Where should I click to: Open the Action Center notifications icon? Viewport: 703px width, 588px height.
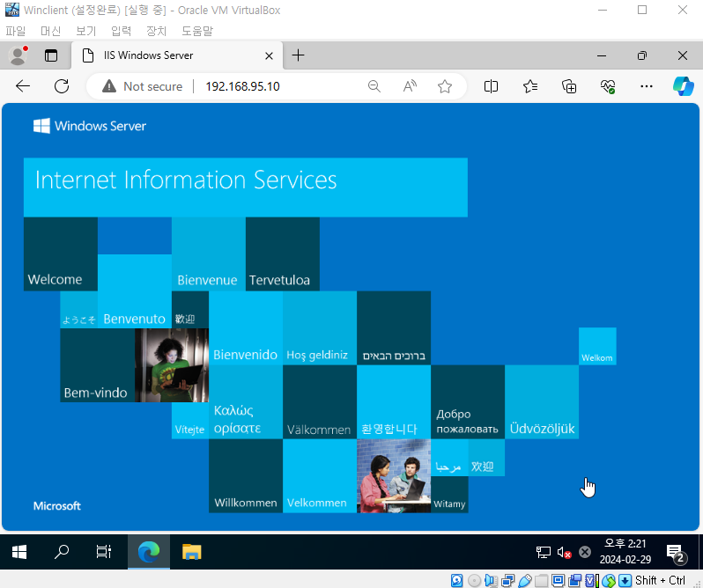[x=675, y=552]
